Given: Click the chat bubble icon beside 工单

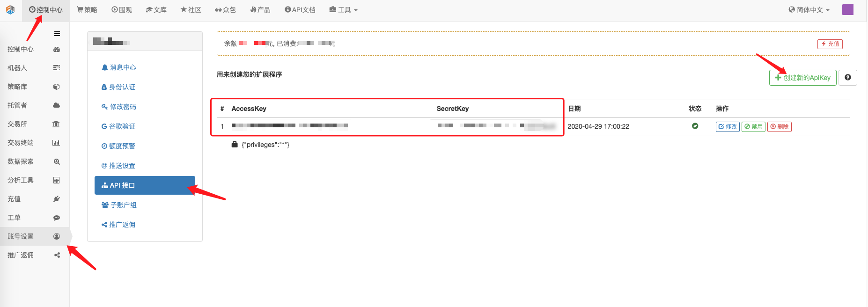Looking at the screenshot, I should click(57, 218).
